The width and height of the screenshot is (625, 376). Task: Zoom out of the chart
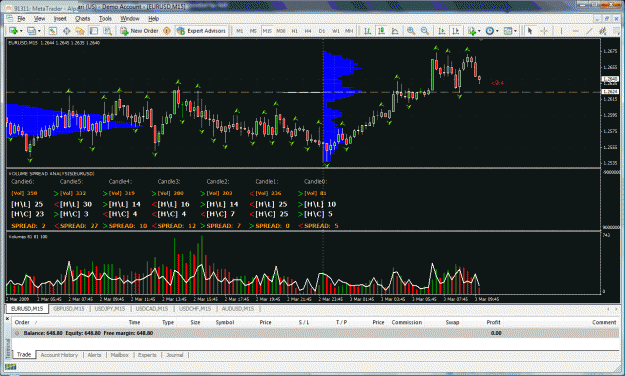pyautogui.click(x=425, y=31)
